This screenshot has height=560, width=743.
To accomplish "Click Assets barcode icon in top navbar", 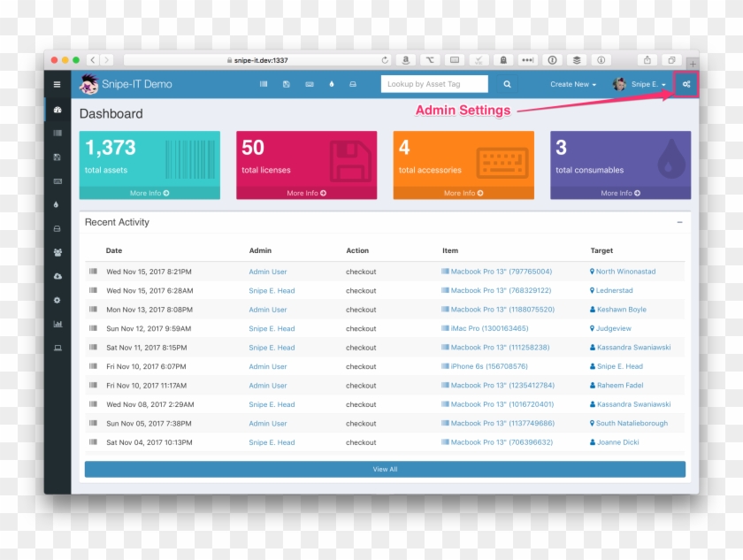I will 264,84.
